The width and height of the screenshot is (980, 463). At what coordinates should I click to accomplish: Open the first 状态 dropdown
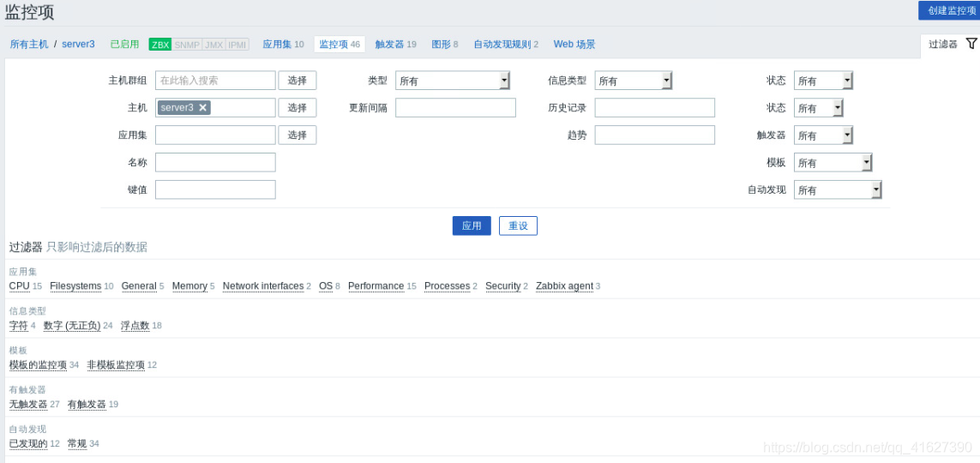click(x=823, y=81)
